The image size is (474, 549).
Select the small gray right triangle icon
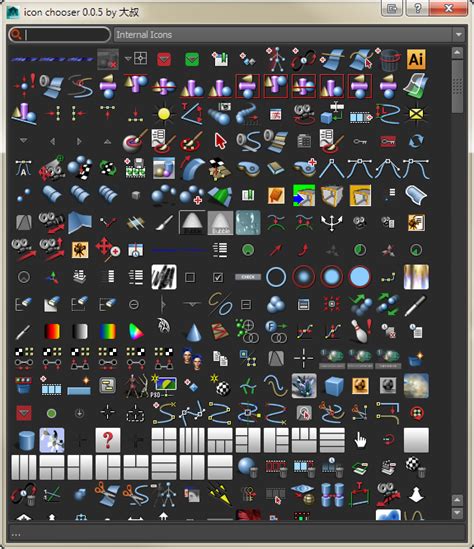pyautogui.click(x=79, y=141)
